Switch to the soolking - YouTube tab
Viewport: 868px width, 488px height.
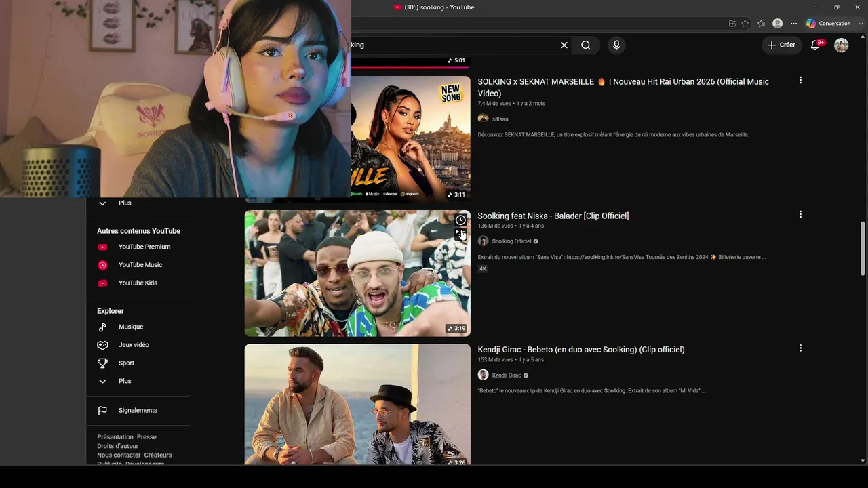click(434, 7)
